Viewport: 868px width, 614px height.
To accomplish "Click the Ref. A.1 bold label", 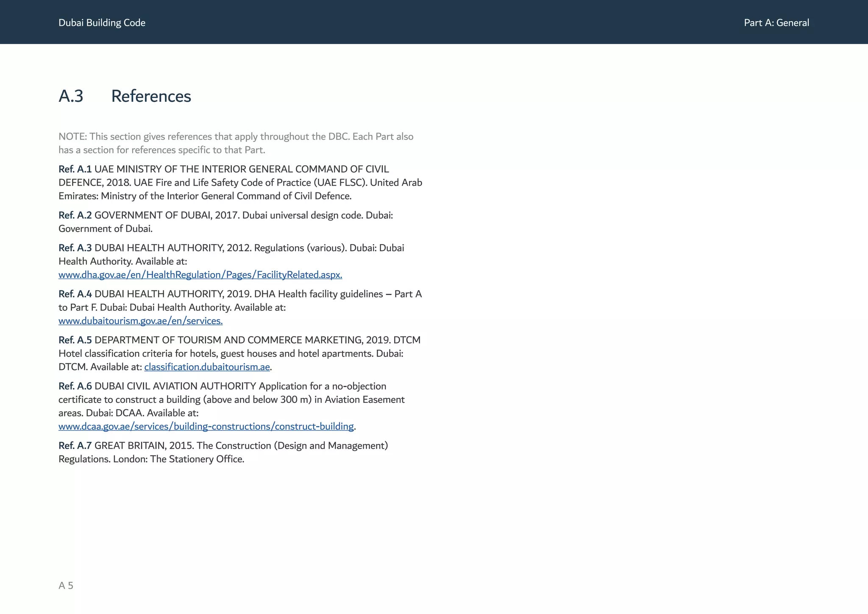I will click(x=75, y=169).
